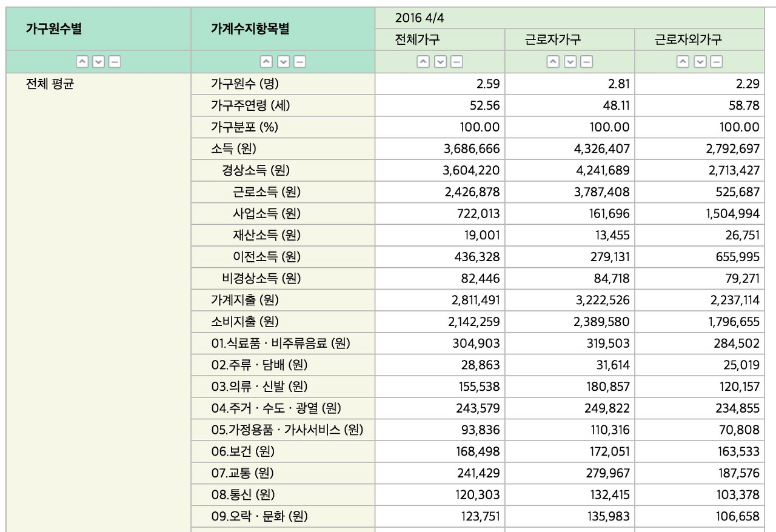Select the 2.81 household size cell
This screenshot has height=532, width=776.
(570, 84)
